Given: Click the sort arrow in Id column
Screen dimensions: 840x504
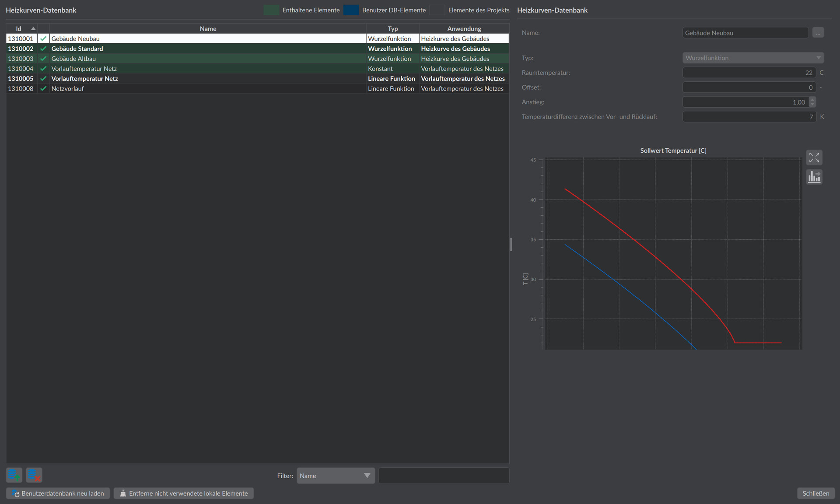Looking at the screenshot, I should (x=33, y=28).
